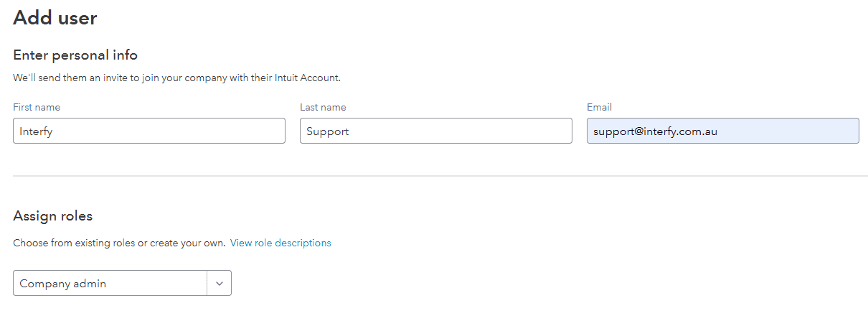Expand the Company admin role selector

click(x=110, y=284)
